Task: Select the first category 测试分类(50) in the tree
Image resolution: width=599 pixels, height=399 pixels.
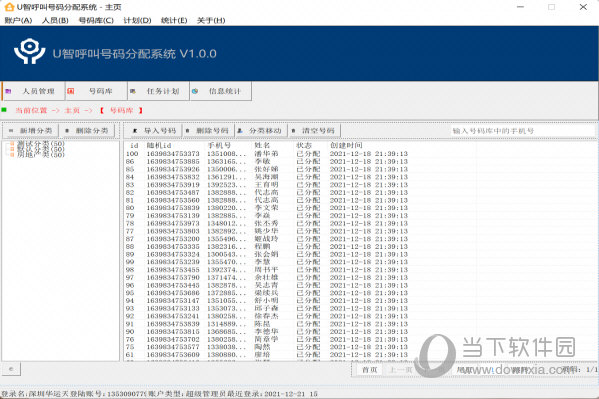Action: pos(40,144)
